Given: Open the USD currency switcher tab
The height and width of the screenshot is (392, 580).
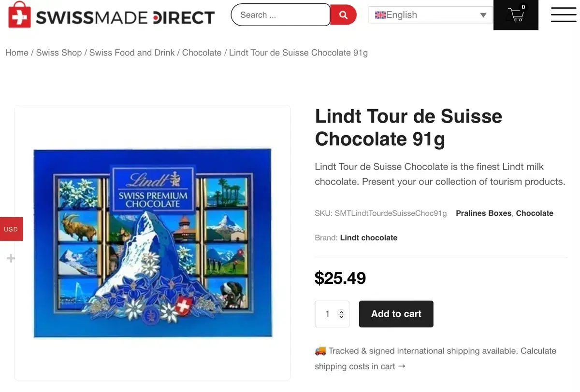Looking at the screenshot, I should pyautogui.click(x=11, y=229).
